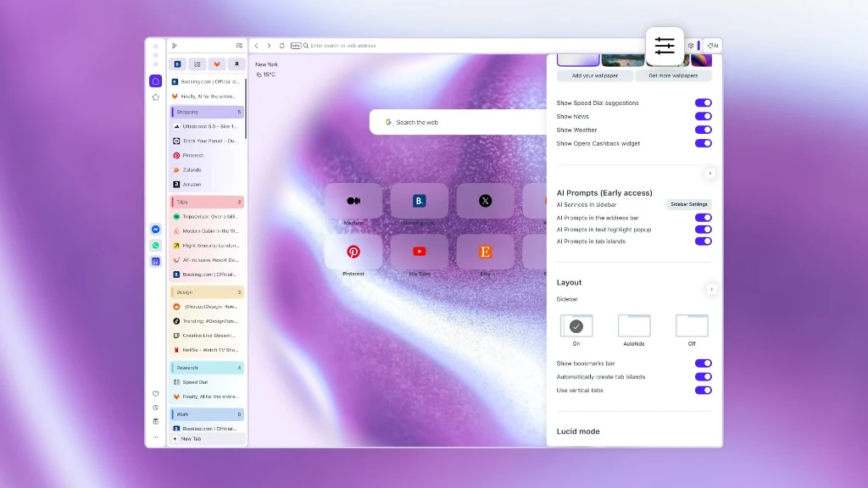
Task: Open Pinterest speed dial tile
Action: point(353,252)
